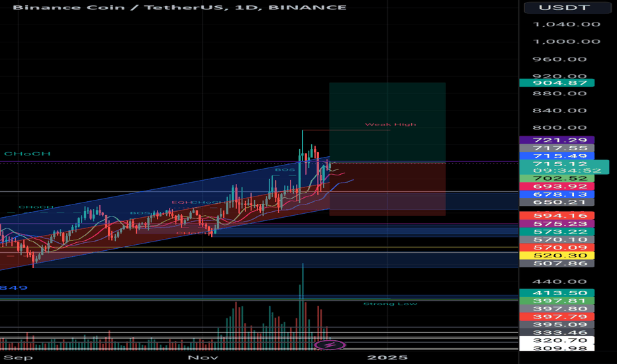
Task: Click the 1,040.00 price axis value
Action: click(566, 24)
